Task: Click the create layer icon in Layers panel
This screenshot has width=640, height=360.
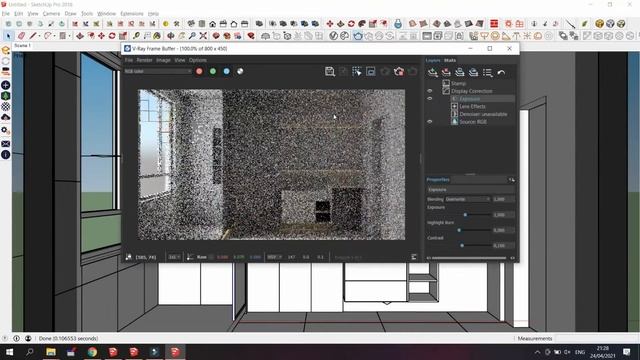Action: click(x=433, y=72)
